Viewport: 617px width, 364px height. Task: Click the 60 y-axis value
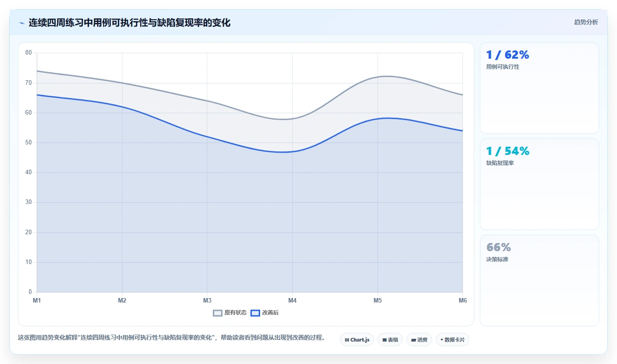(x=28, y=113)
